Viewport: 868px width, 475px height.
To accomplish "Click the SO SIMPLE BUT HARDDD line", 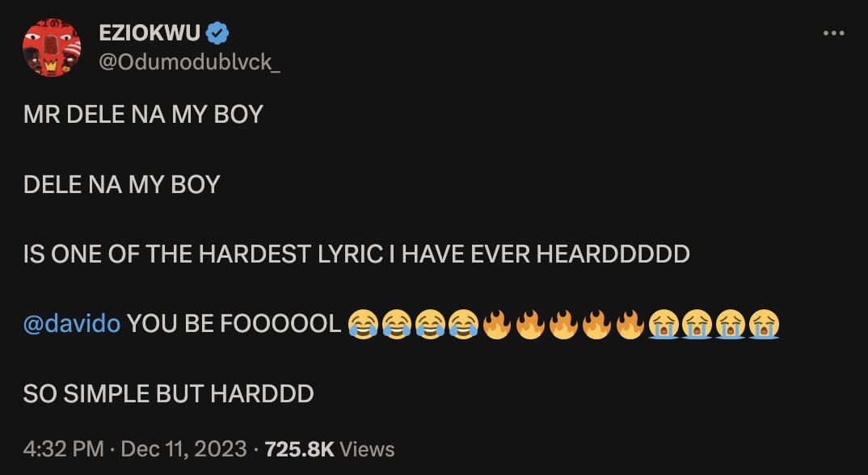I will click(x=169, y=393).
